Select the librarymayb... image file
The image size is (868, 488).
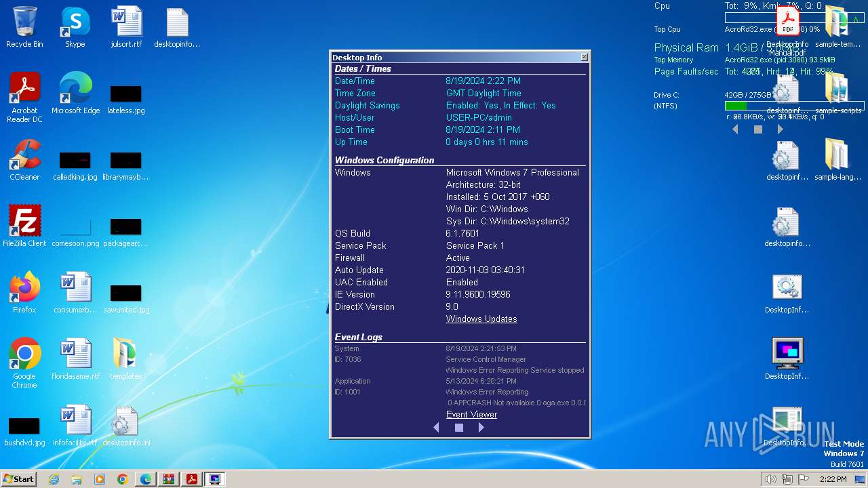click(126, 165)
